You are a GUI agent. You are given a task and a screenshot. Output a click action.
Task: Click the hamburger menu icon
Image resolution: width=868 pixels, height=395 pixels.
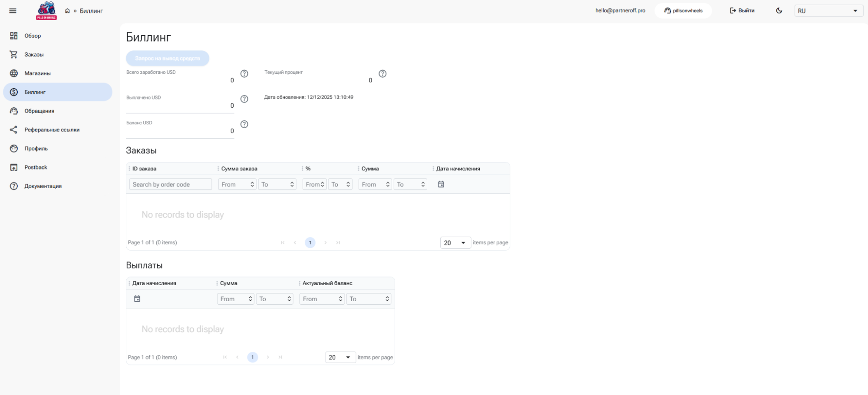pyautogui.click(x=13, y=11)
